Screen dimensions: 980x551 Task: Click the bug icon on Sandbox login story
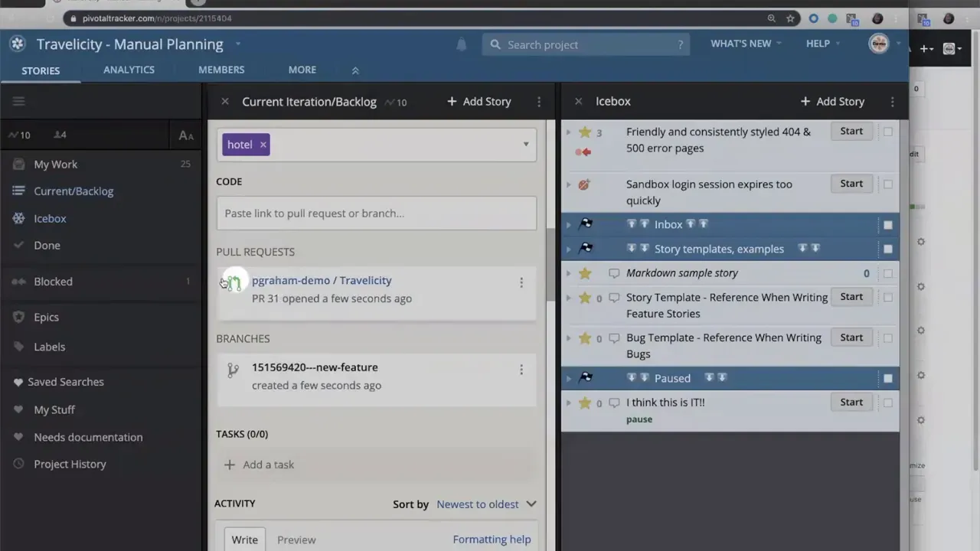click(584, 184)
